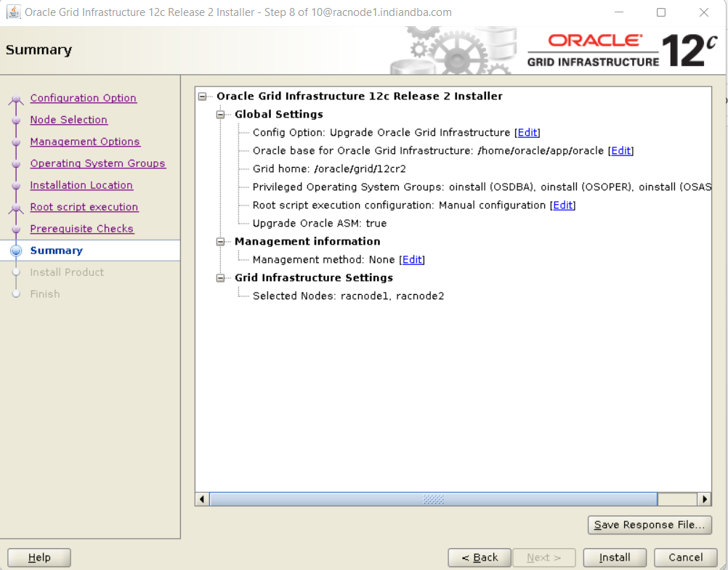Edit Root script execution configuration
728x570 pixels.
point(563,205)
